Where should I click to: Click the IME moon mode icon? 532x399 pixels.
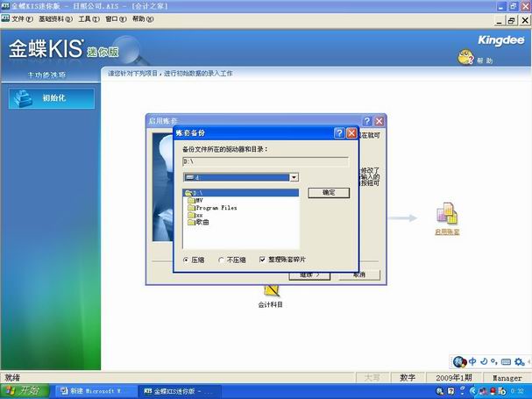point(484,361)
